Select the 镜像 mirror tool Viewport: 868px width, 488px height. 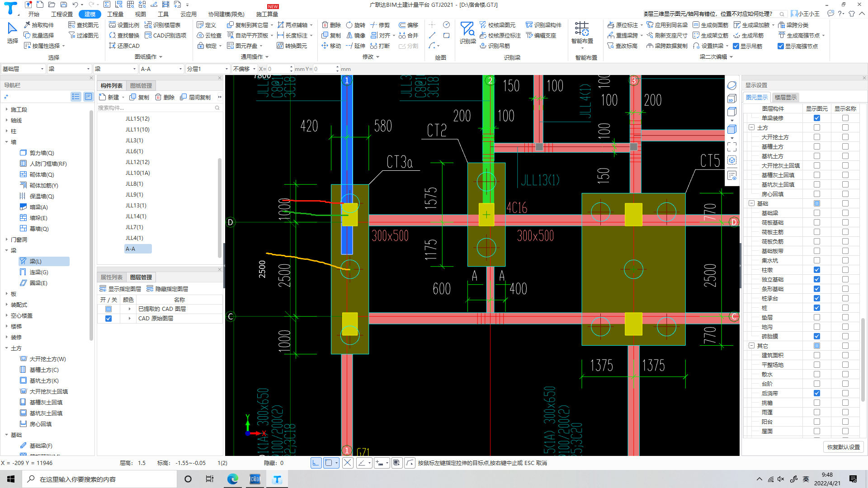(356, 35)
